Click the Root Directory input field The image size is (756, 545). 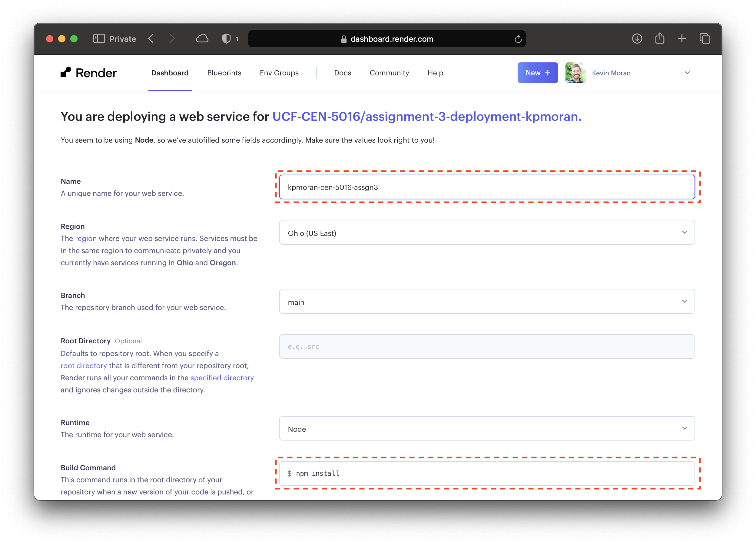(487, 347)
